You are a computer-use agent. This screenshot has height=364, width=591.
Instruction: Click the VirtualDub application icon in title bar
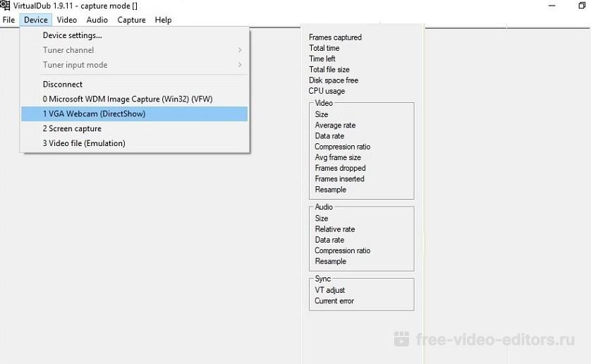[5, 5]
